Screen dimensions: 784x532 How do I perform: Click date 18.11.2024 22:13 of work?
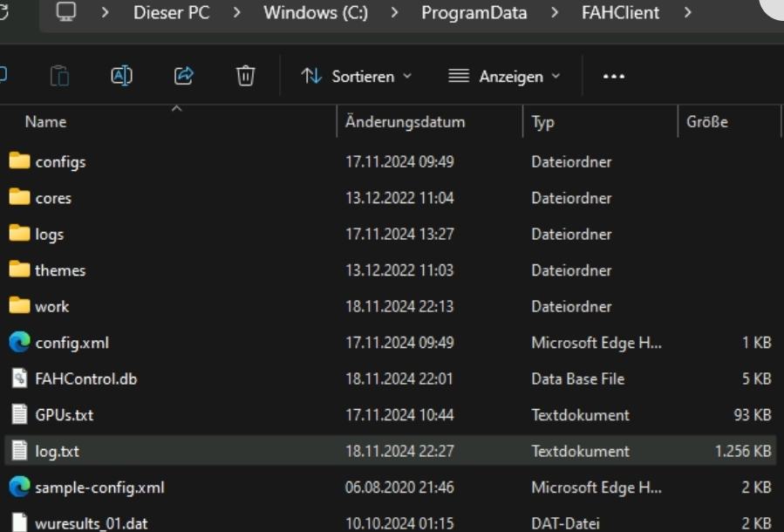[x=399, y=306]
